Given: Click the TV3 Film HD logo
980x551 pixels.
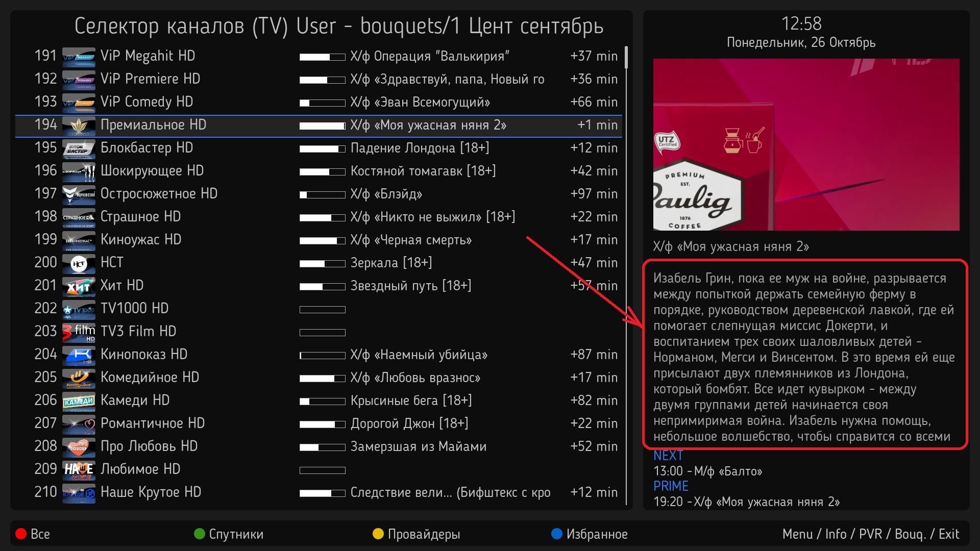Looking at the screenshot, I should click(79, 332).
